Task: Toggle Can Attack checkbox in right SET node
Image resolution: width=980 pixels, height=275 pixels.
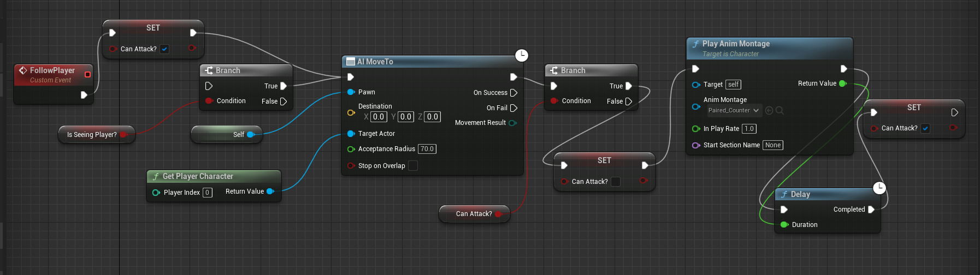Action: (x=925, y=128)
